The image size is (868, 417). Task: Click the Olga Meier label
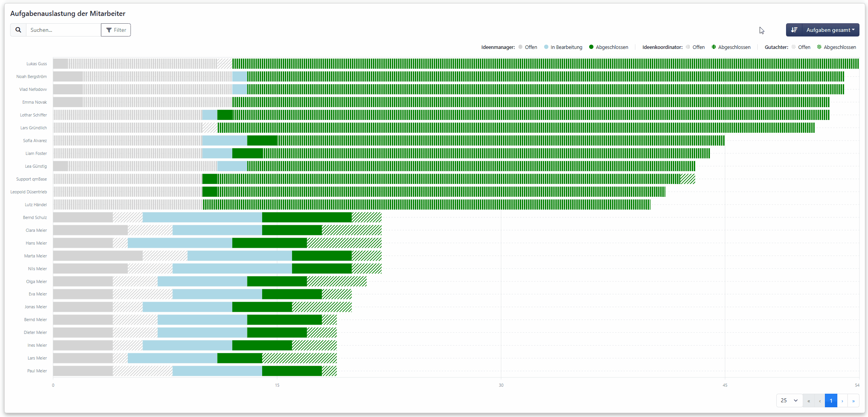click(37, 281)
